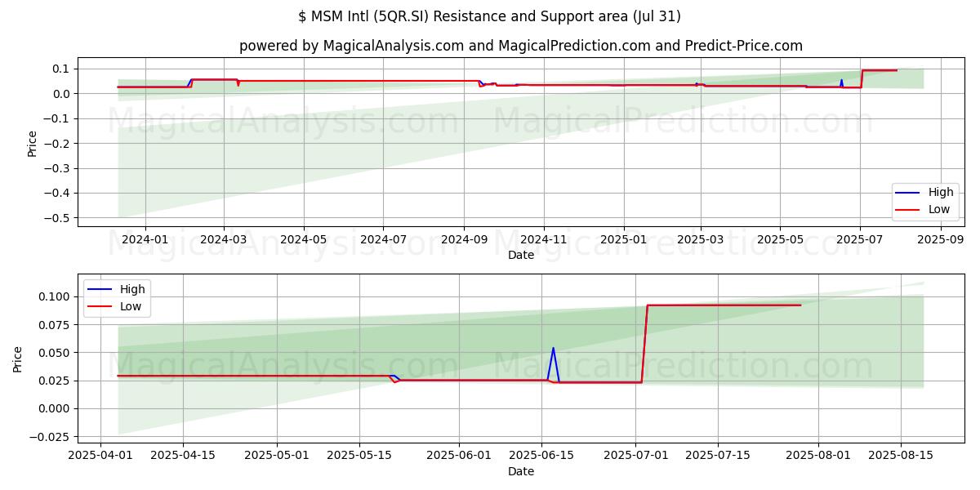Click the '2024-01' tick label on top chart
This screenshot has width=980, height=490.
[145, 239]
